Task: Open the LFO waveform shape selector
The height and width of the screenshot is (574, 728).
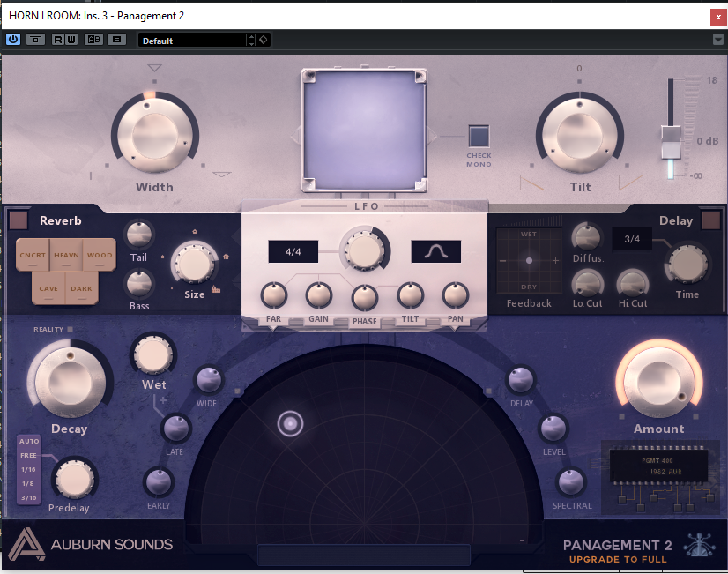Action: click(x=436, y=251)
